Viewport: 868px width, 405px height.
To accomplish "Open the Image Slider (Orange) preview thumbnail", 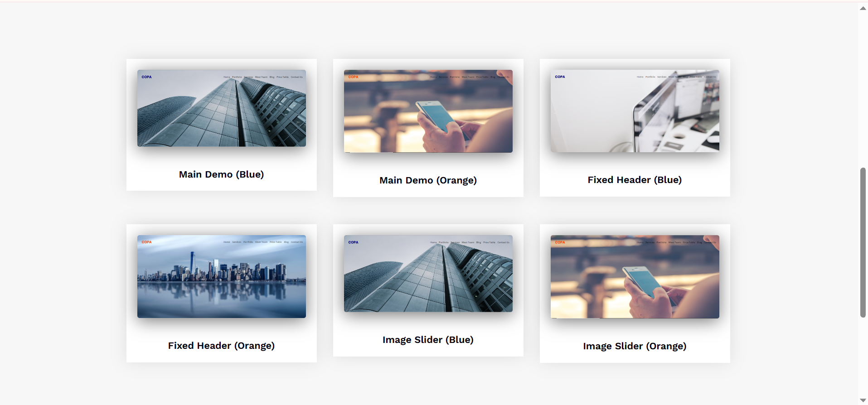I will tap(635, 277).
